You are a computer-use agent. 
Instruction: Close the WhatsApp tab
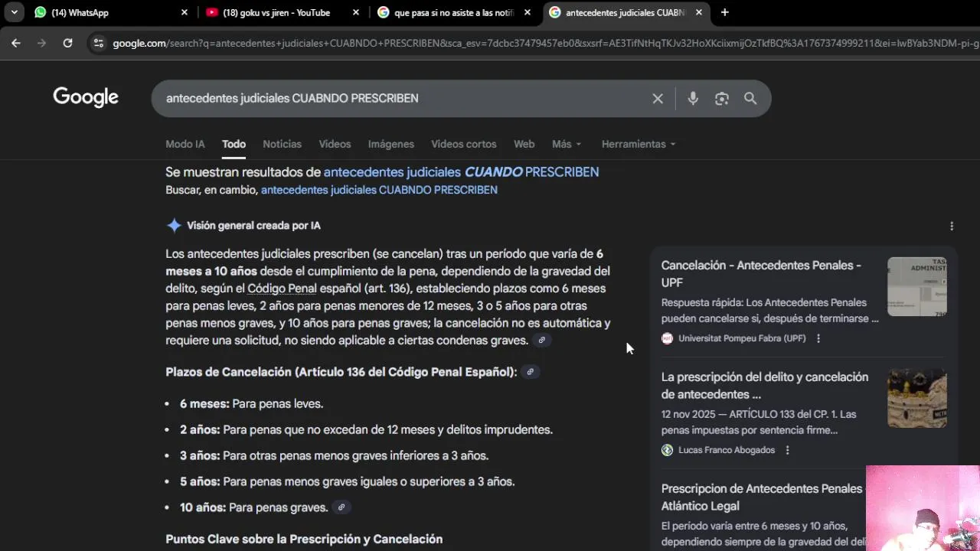click(184, 12)
